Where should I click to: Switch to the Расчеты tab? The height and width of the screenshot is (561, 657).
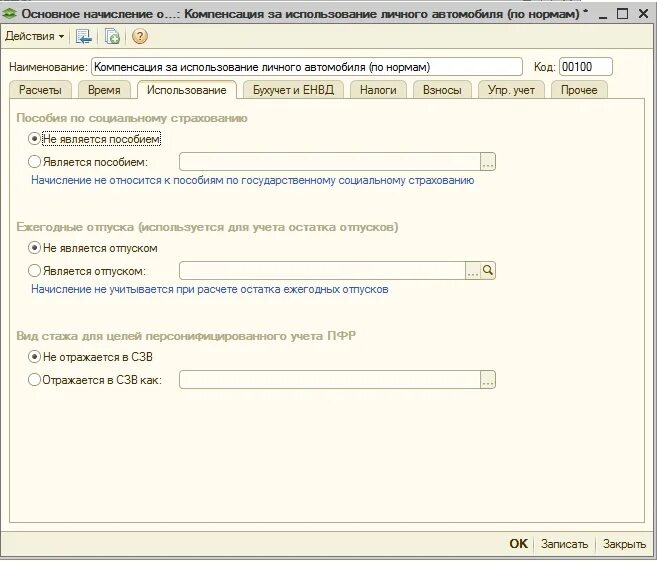40,90
